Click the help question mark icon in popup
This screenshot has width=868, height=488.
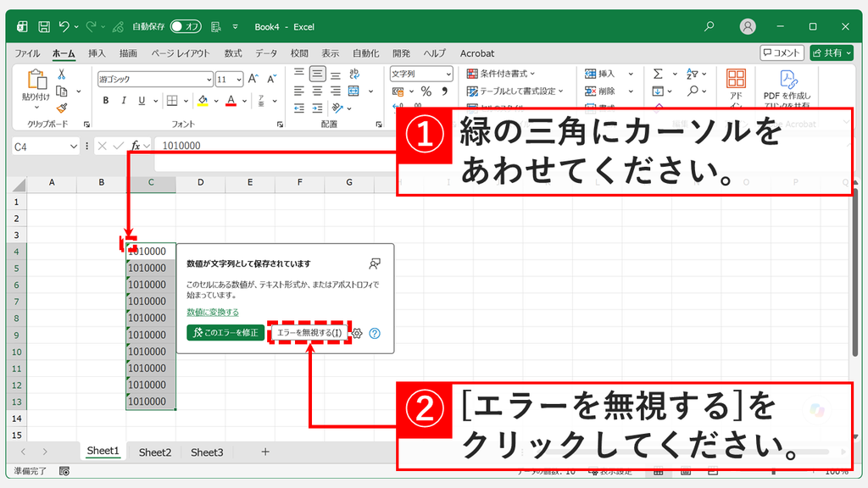375,333
